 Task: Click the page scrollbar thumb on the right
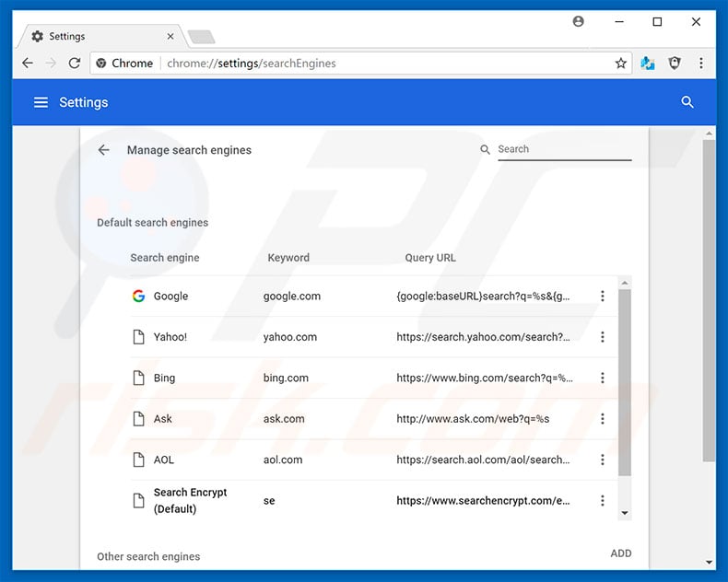[709, 301]
